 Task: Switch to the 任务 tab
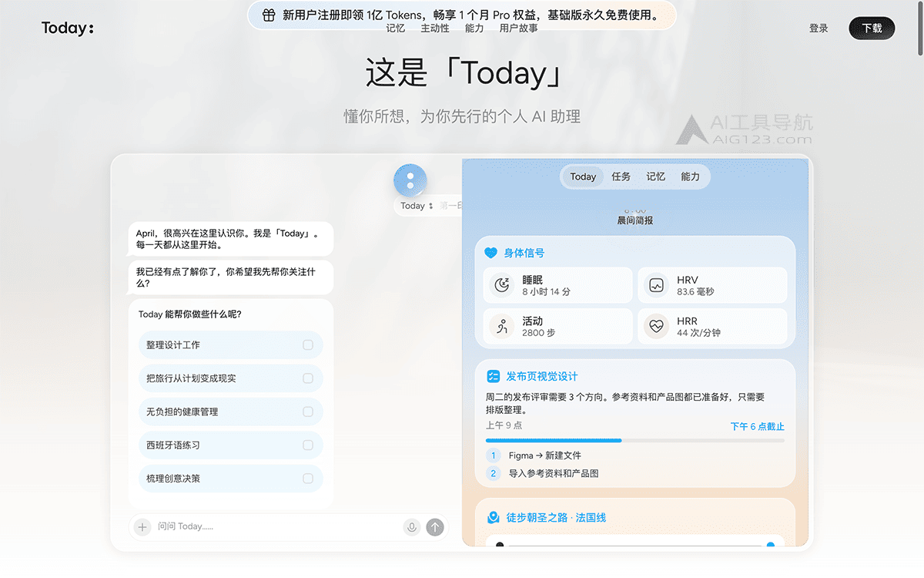621,176
